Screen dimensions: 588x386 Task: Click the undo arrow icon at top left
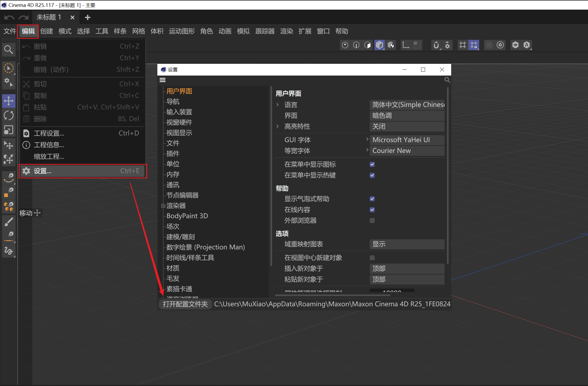pos(9,18)
